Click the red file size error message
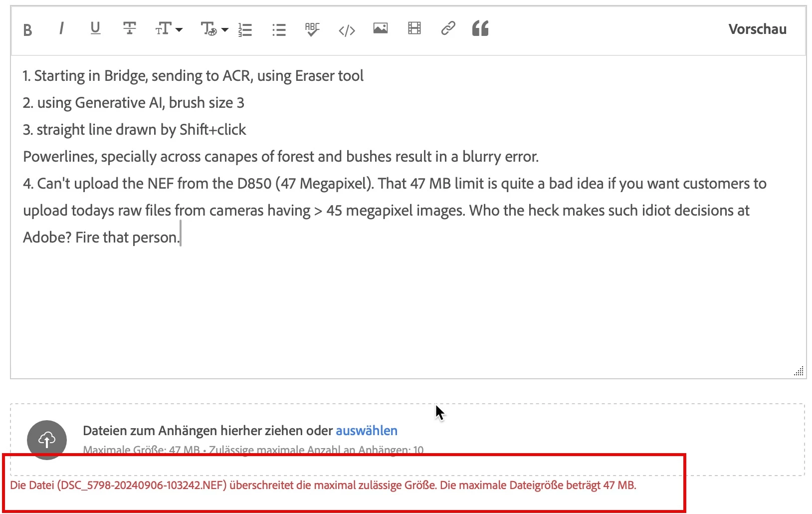This screenshot has height=514, width=812. 323,485
